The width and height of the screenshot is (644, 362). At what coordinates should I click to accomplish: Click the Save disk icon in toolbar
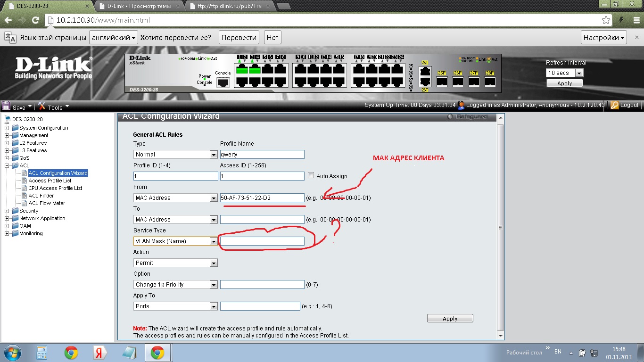coord(7,106)
